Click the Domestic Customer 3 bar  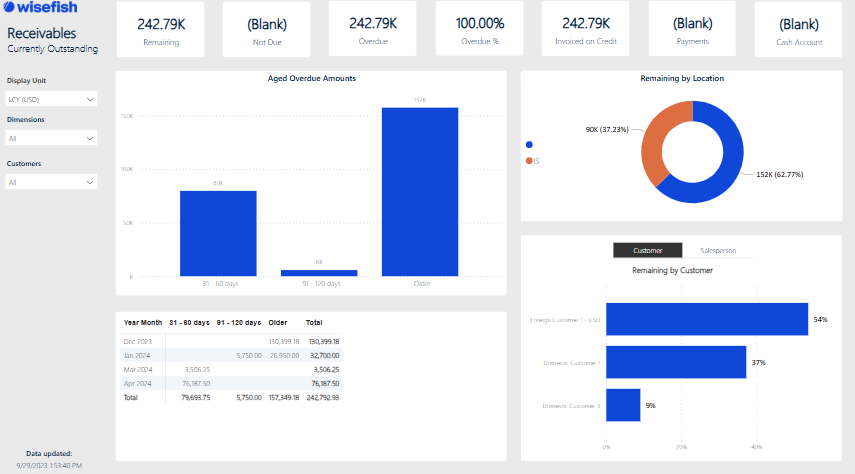pyautogui.click(x=623, y=405)
